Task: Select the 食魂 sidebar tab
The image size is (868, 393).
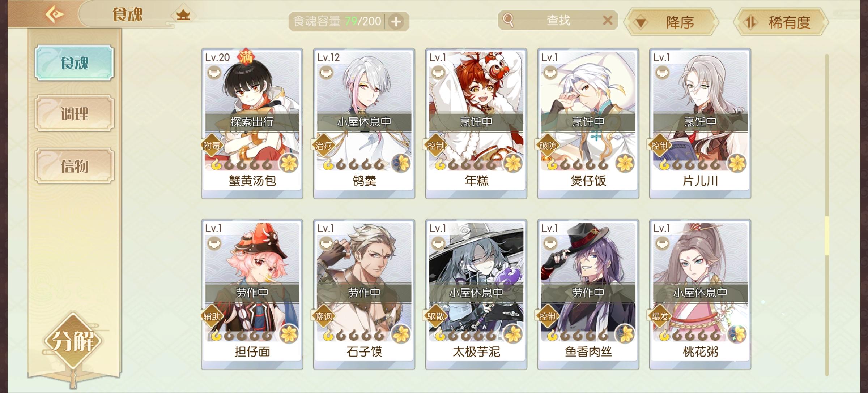Action: 75,63
